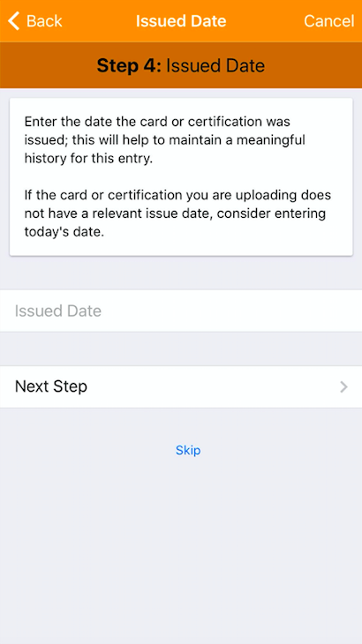Click the Issued Date text in the banner
This screenshot has width=362, height=644.
click(x=215, y=65)
